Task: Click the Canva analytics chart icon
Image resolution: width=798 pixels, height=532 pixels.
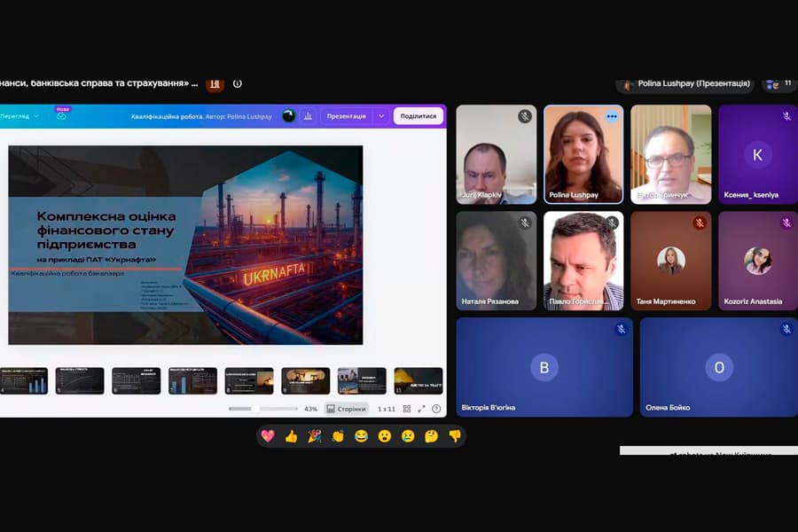Action: 308,116
